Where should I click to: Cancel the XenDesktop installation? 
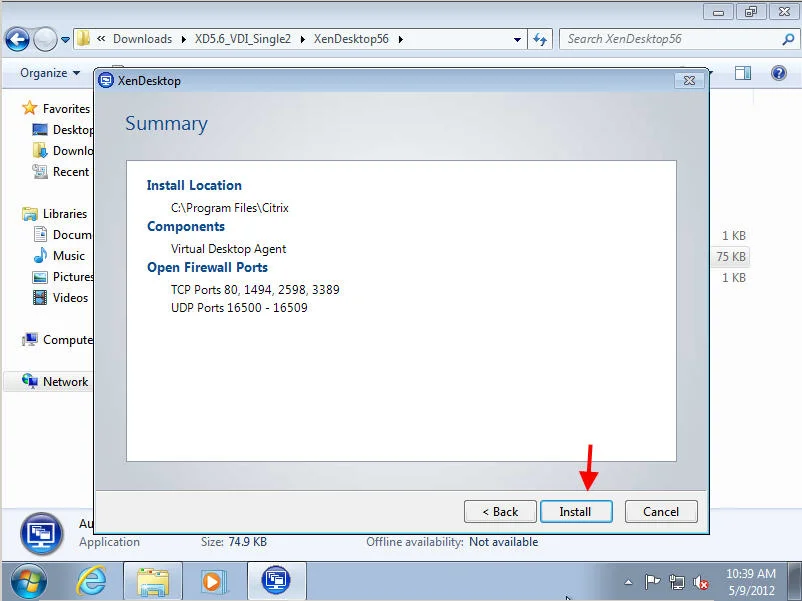pyautogui.click(x=661, y=511)
